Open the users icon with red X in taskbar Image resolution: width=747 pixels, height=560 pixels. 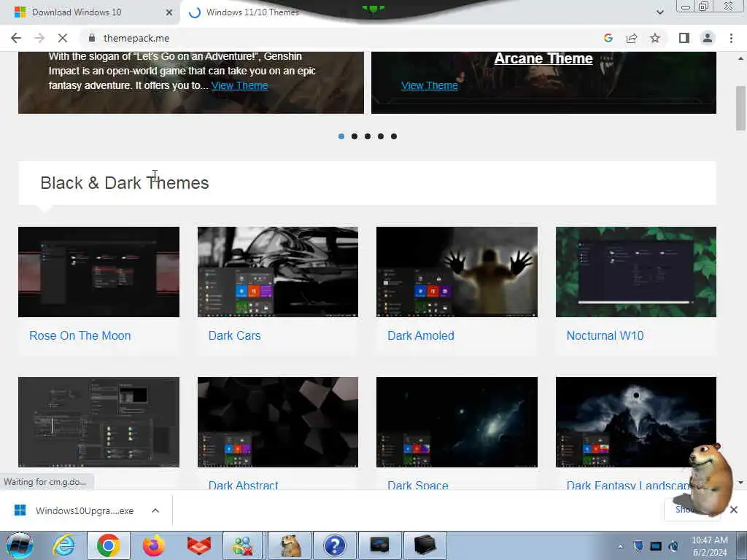point(244,545)
